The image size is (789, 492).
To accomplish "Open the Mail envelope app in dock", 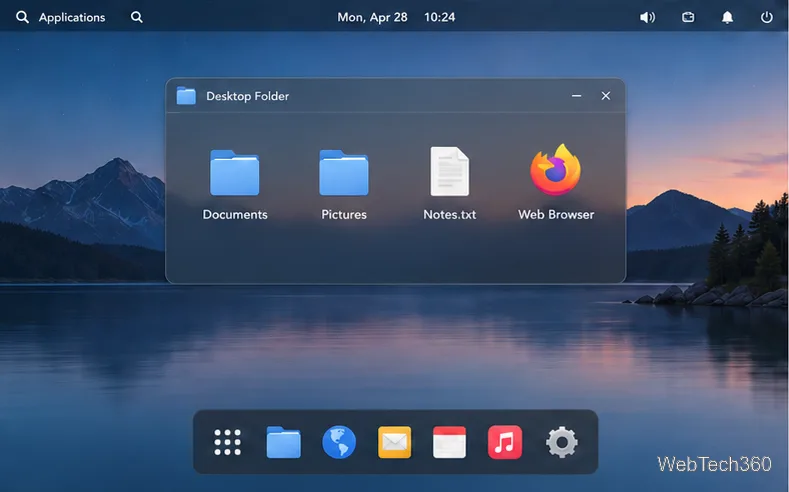I will pyautogui.click(x=394, y=442).
